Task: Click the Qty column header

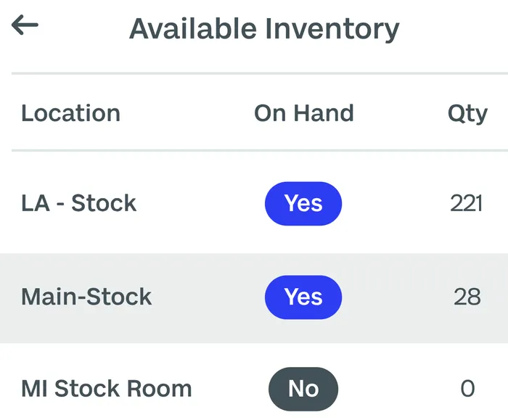Action: coord(467,114)
